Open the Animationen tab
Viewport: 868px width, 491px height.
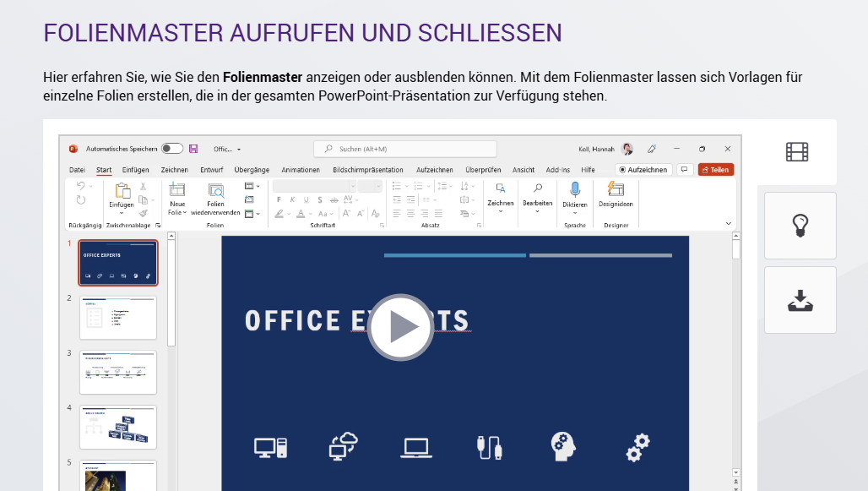301,170
